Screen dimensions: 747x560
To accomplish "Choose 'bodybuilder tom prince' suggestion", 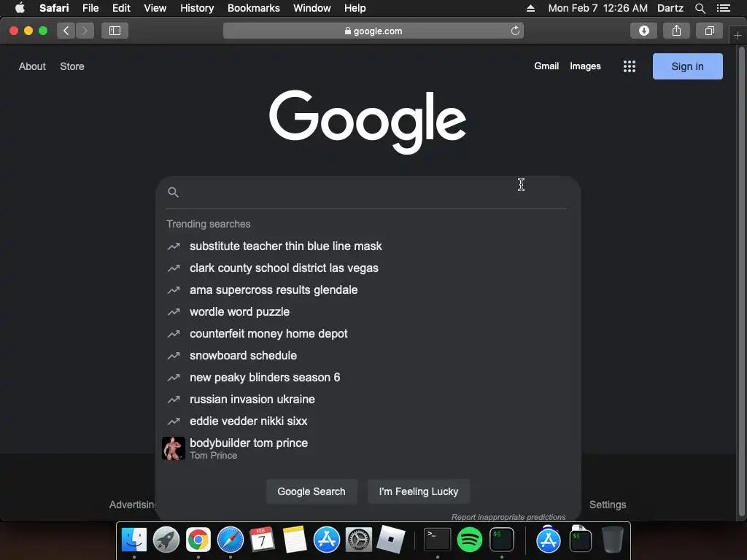I will coord(367,448).
